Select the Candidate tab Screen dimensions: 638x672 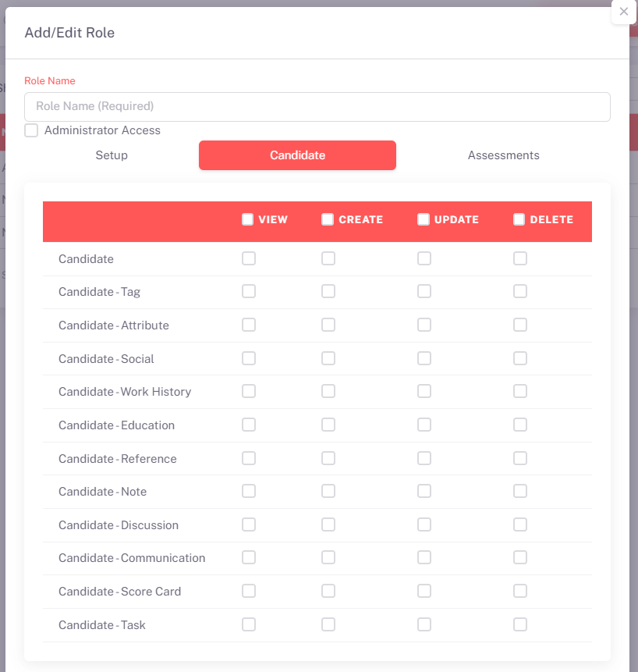[297, 155]
